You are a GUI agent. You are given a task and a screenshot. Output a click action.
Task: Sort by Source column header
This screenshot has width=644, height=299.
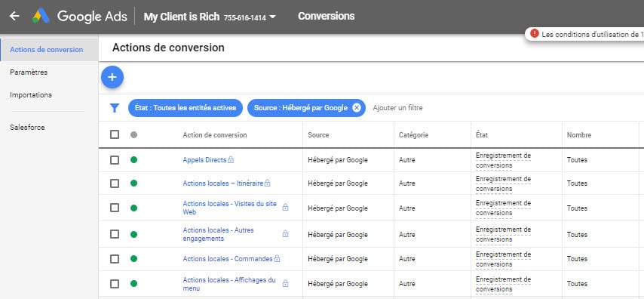tap(318, 135)
